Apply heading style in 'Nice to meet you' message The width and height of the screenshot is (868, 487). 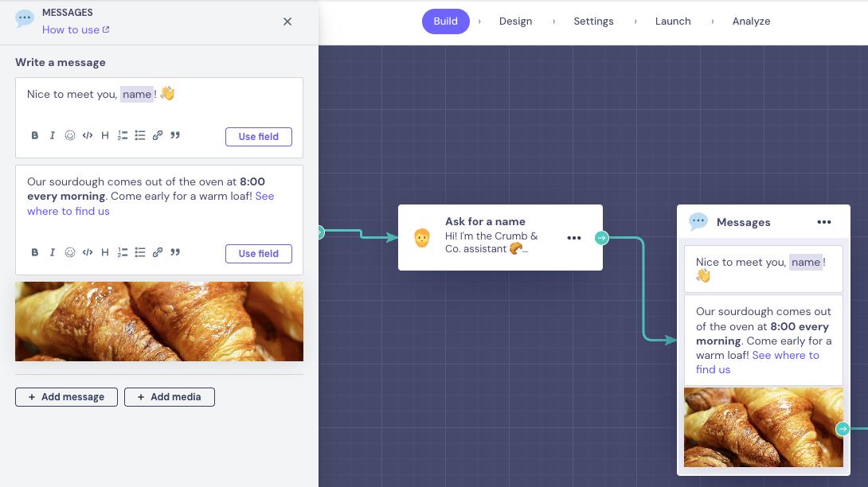point(104,135)
